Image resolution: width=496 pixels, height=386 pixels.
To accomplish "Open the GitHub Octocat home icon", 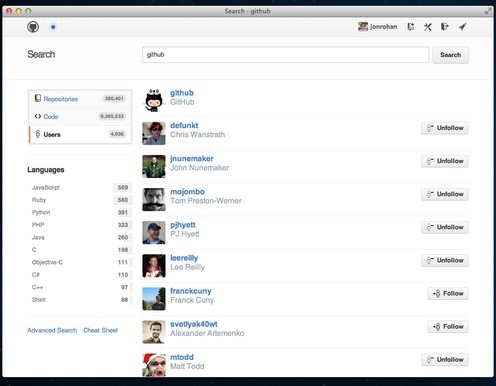I will tap(33, 27).
